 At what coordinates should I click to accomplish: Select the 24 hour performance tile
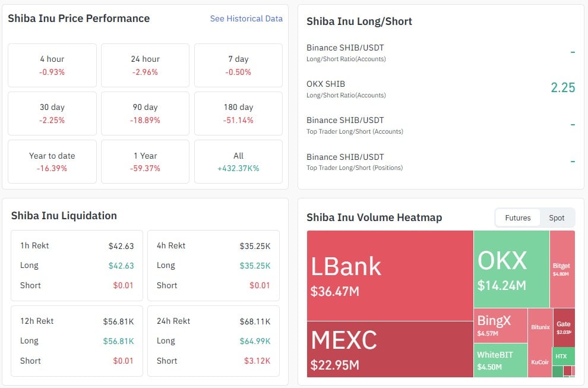[x=144, y=65]
